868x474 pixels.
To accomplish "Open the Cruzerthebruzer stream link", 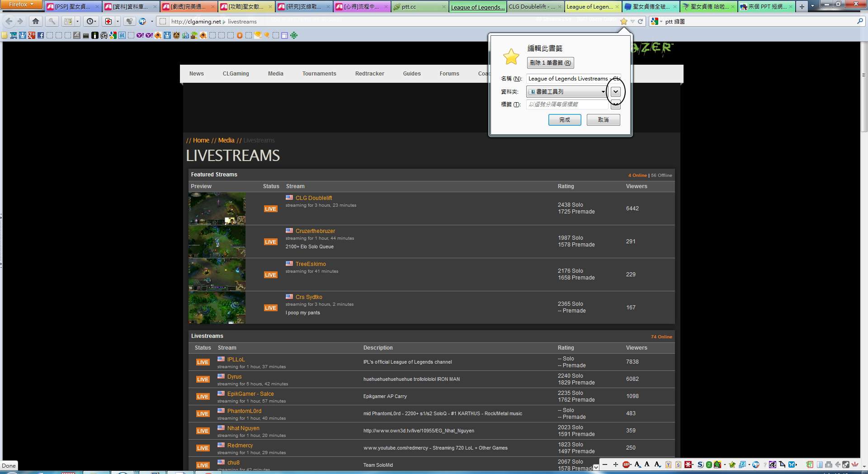I will pos(315,231).
